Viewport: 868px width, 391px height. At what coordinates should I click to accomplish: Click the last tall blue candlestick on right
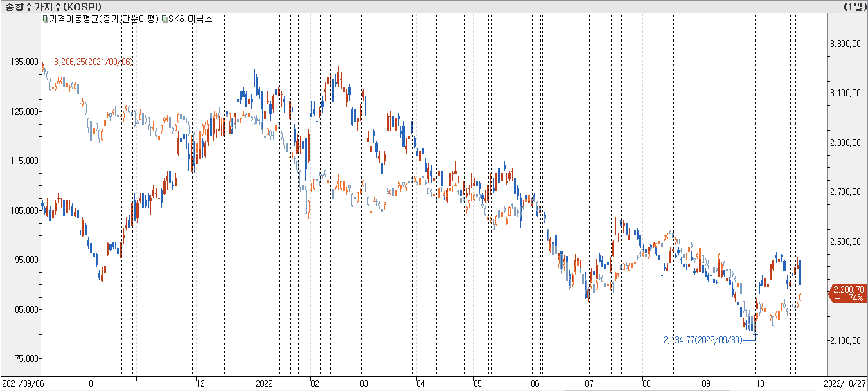pyautogui.click(x=800, y=272)
